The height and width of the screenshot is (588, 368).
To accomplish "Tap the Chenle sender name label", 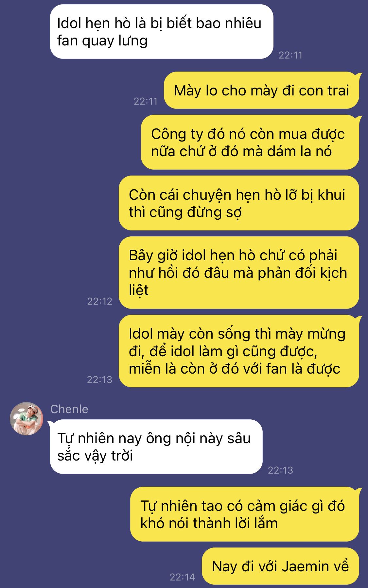I will [69, 409].
